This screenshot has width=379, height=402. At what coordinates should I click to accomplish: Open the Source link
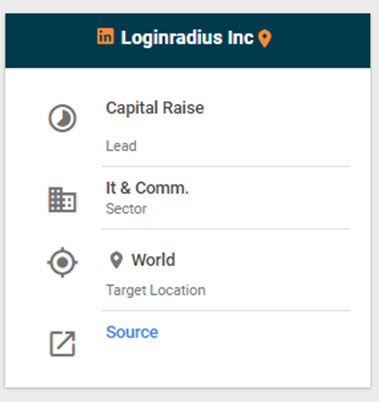(x=132, y=332)
